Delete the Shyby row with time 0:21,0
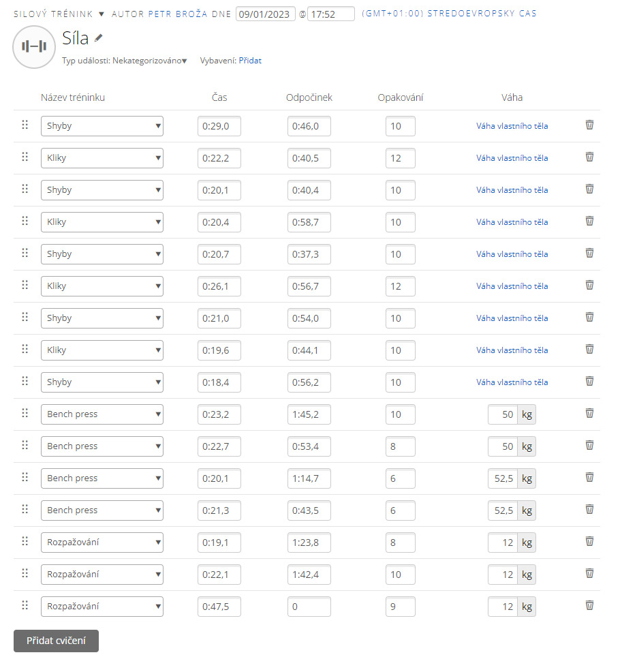This screenshot has width=622, height=672. pyautogui.click(x=589, y=317)
